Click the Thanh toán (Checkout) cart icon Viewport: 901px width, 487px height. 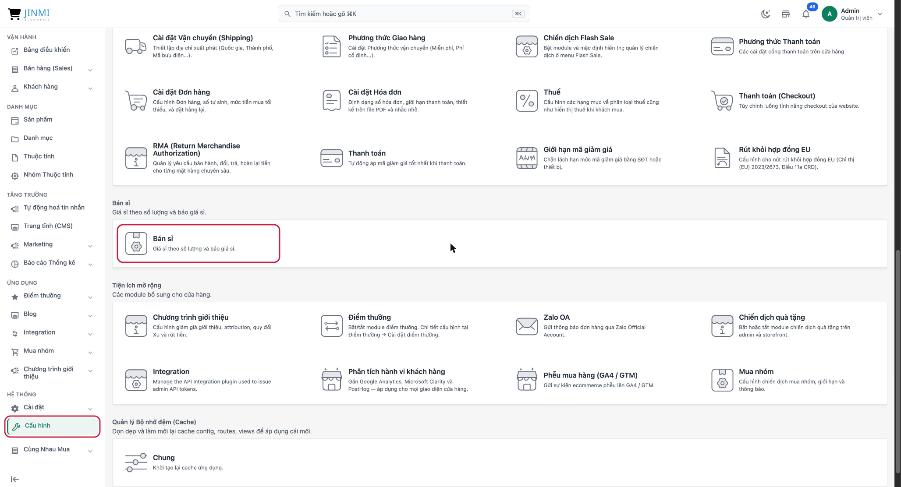[x=722, y=101]
